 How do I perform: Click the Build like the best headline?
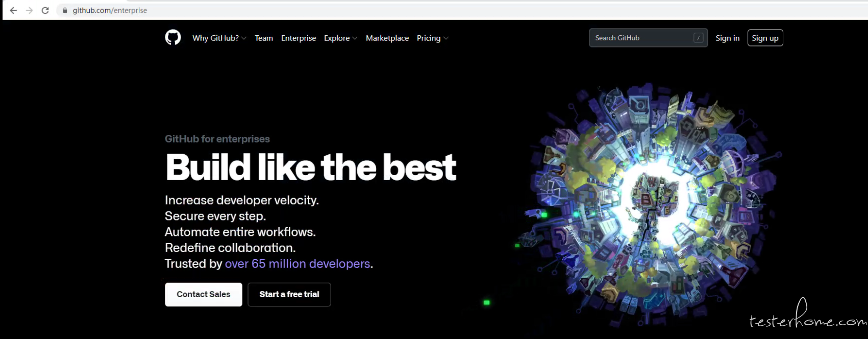click(x=311, y=167)
